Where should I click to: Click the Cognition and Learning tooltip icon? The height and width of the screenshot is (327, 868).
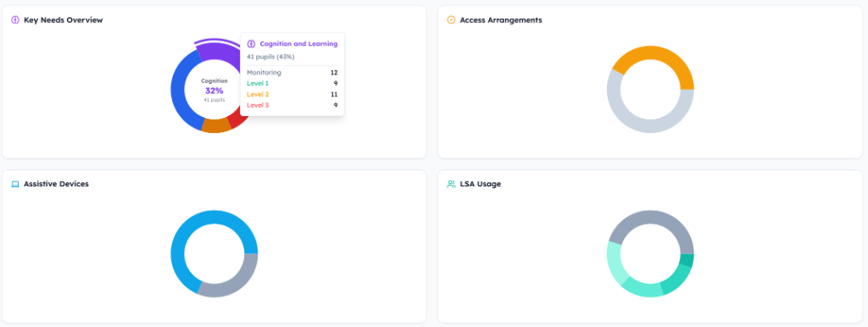coord(251,44)
